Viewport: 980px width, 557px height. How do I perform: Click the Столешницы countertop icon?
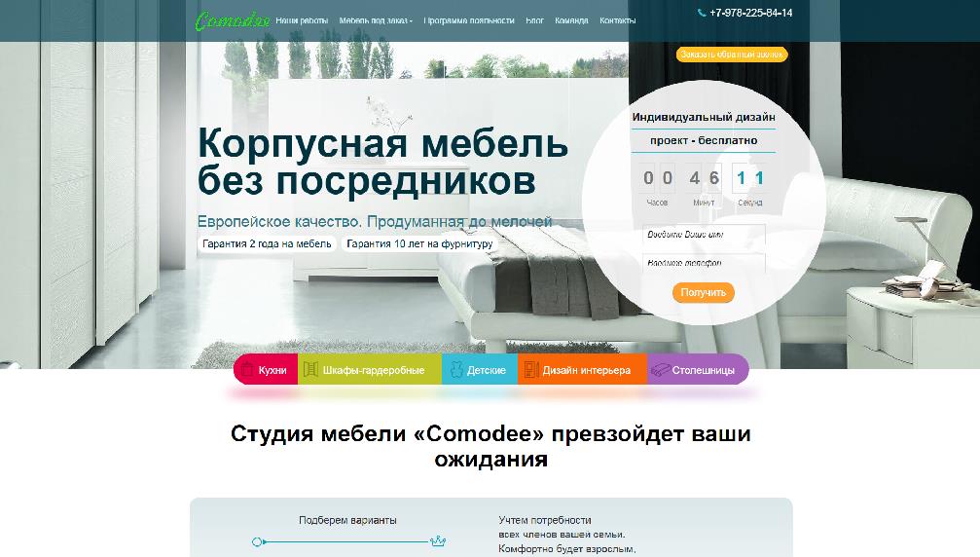click(x=660, y=370)
